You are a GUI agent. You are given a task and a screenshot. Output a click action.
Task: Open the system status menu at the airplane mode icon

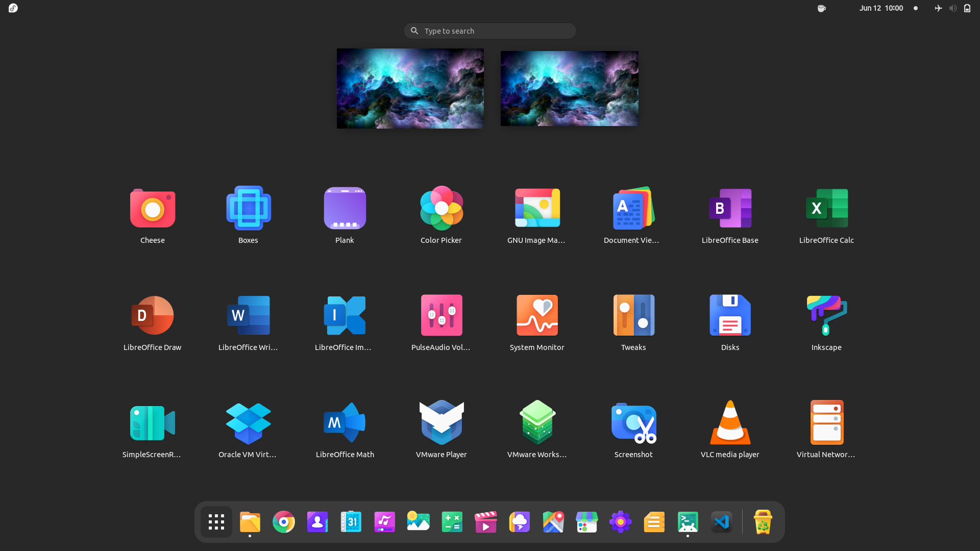938,8
